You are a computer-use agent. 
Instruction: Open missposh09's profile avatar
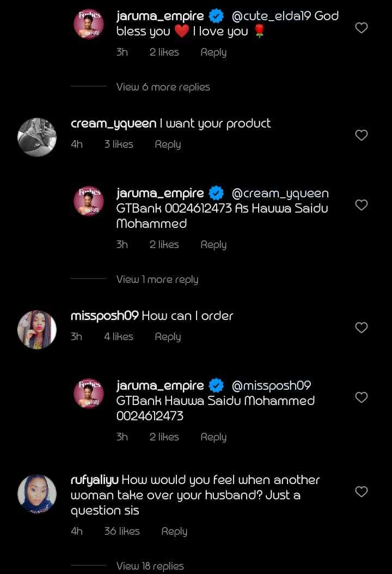[x=37, y=330]
